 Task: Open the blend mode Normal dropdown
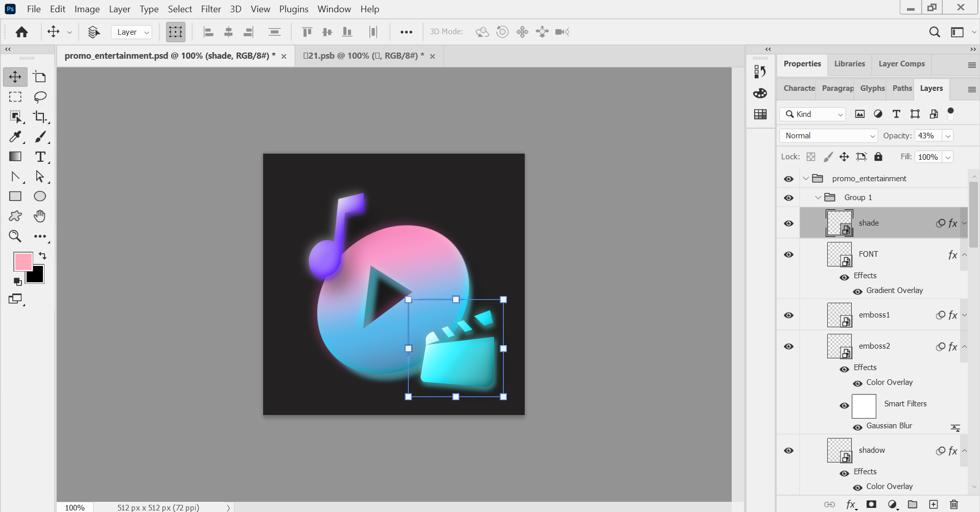[x=828, y=136]
